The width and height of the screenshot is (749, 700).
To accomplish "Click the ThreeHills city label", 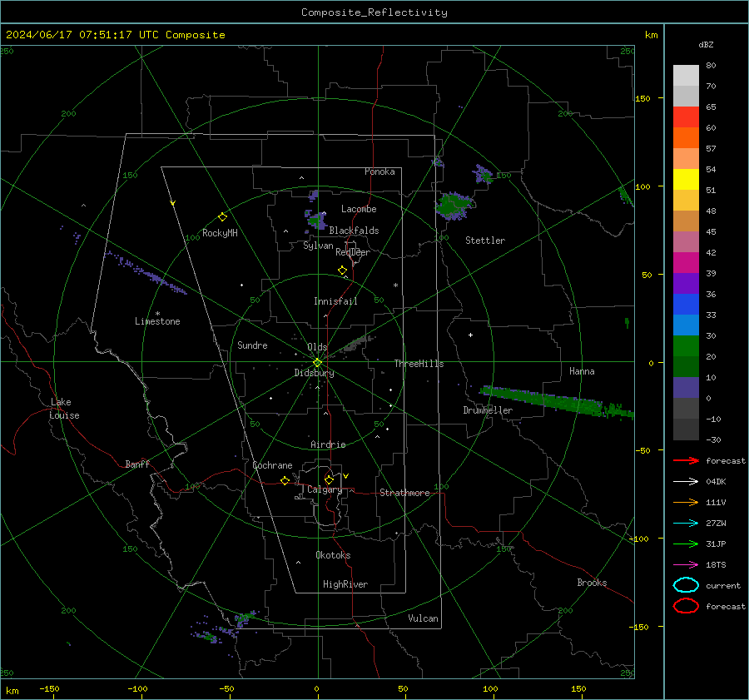I will (419, 364).
